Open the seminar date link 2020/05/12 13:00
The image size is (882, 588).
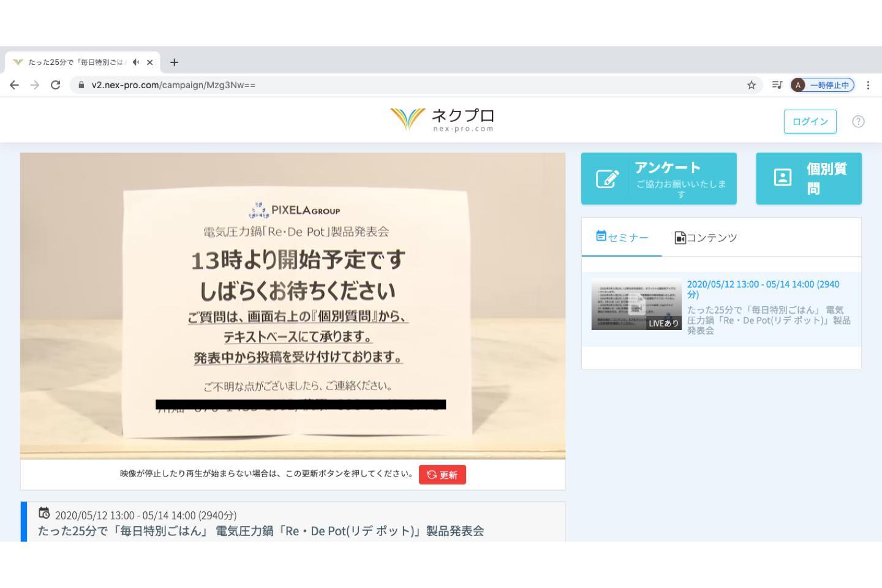click(763, 289)
